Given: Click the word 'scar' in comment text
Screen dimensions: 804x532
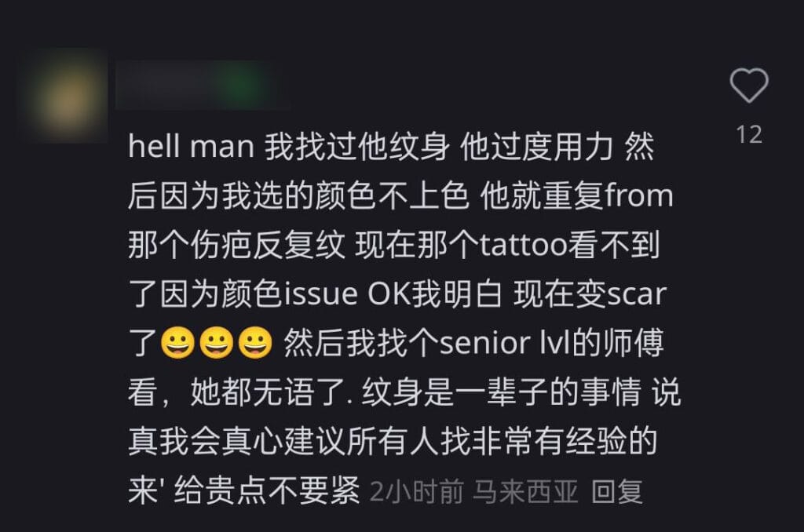Looking at the screenshot, I should point(636,294).
